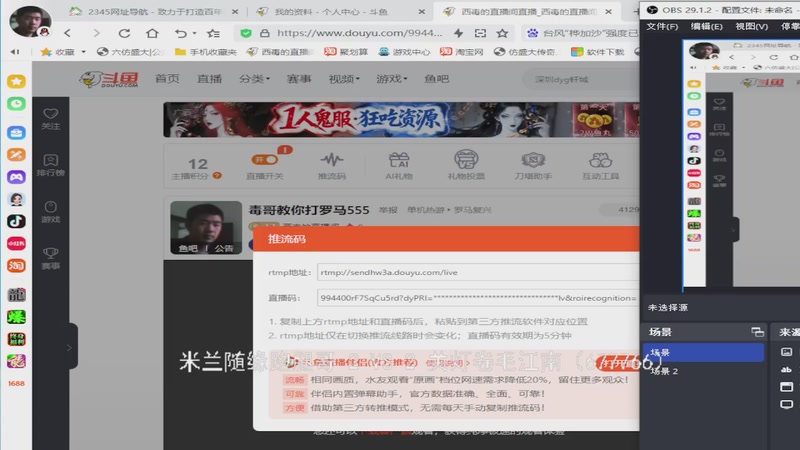The height and width of the screenshot is (450, 800).
Task: Click the yellow star icon in browser sidebar
Action: click(x=16, y=81)
